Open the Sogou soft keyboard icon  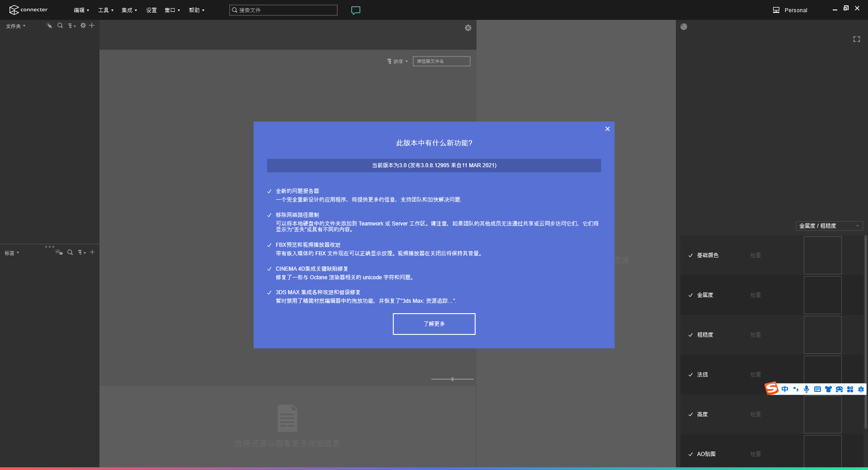[817, 389]
